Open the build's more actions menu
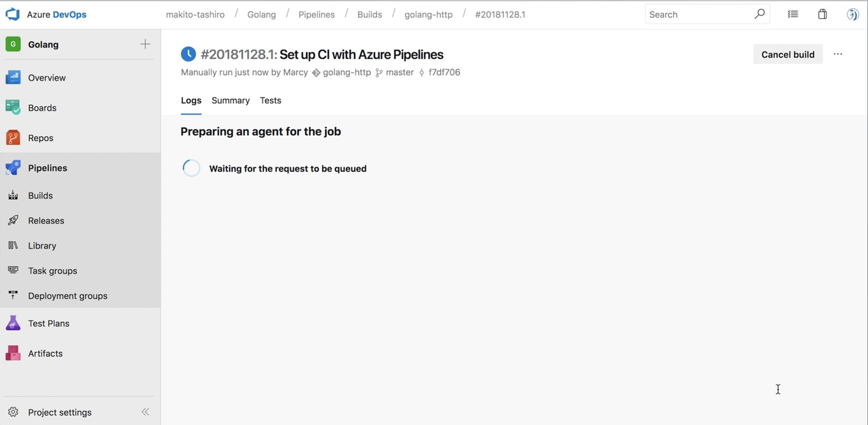 tap(837, 54)
